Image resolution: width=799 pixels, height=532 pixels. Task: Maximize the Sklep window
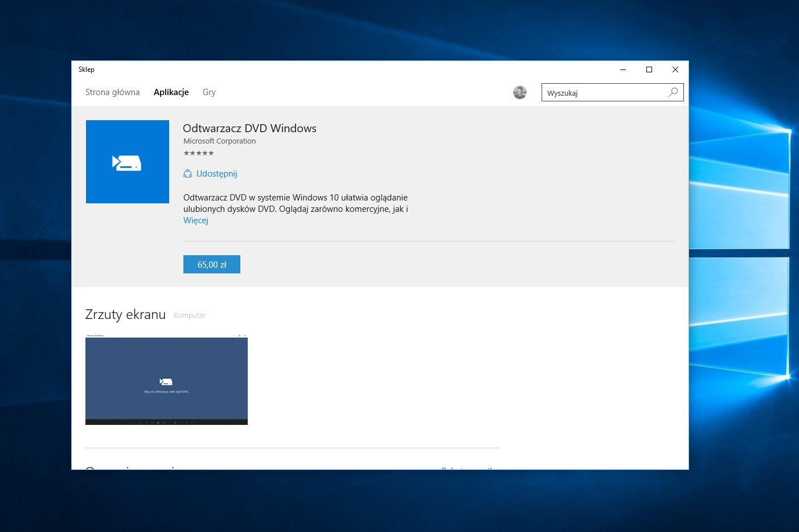[x=649, y=69]
